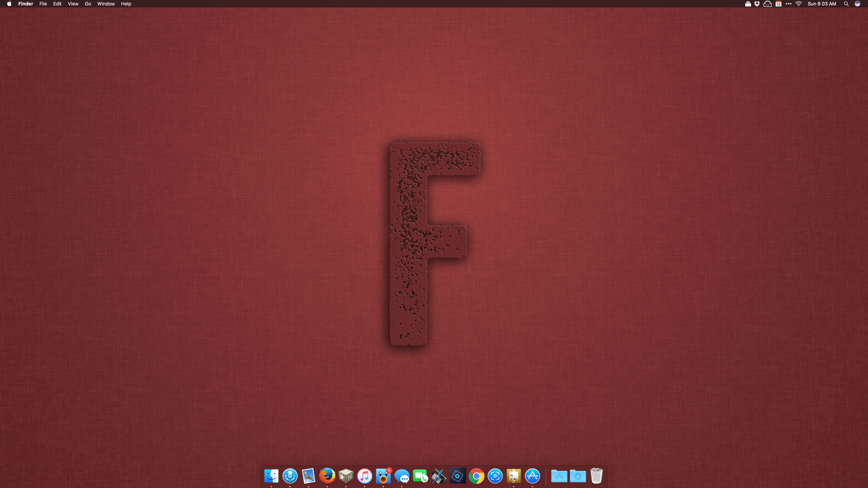The width and height of the screenshot is (868, 488).
Task: Open the View menu
Action: click(x=73, y=4)
